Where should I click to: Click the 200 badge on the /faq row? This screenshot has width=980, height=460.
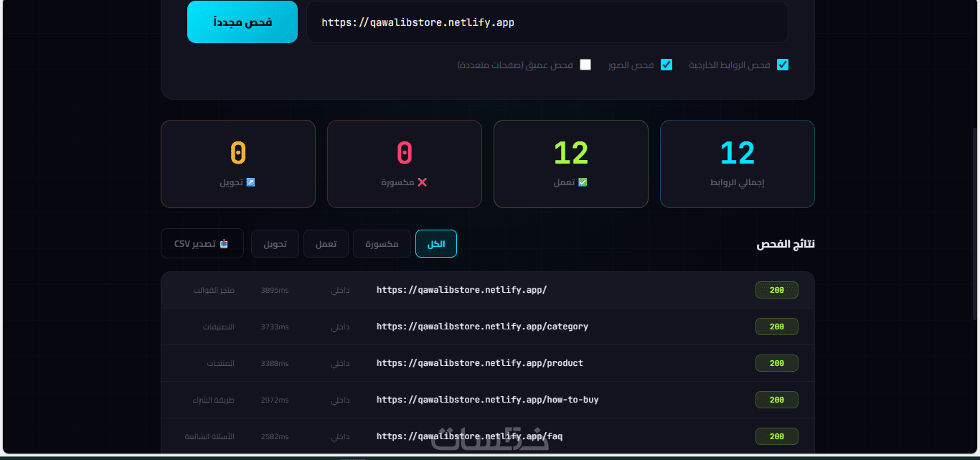pyautogui.click(x=777, y=436)
